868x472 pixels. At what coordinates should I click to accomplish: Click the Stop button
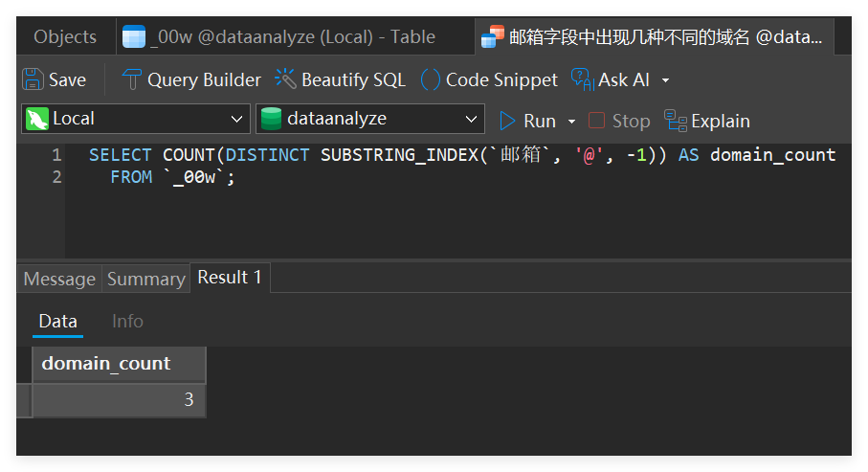coord(619,121)
